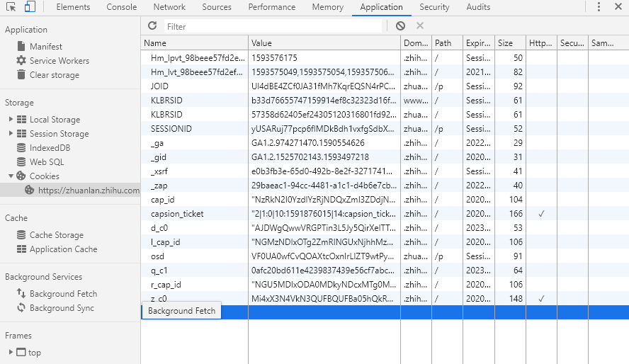The width and height of the screenshot is (629, 364).
Task: Sort cookies by the Name column header
Action: pyautogui.click(x=195, y=43)
